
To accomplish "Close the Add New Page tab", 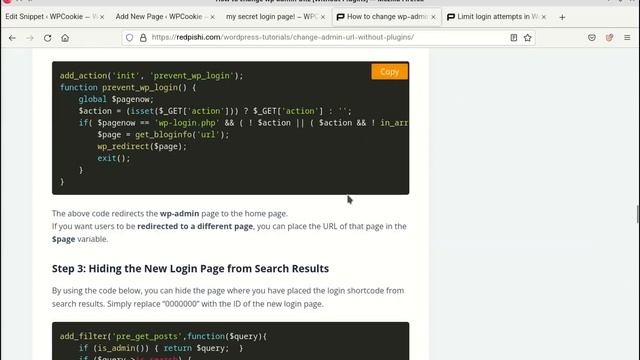I will click(212, 17).
